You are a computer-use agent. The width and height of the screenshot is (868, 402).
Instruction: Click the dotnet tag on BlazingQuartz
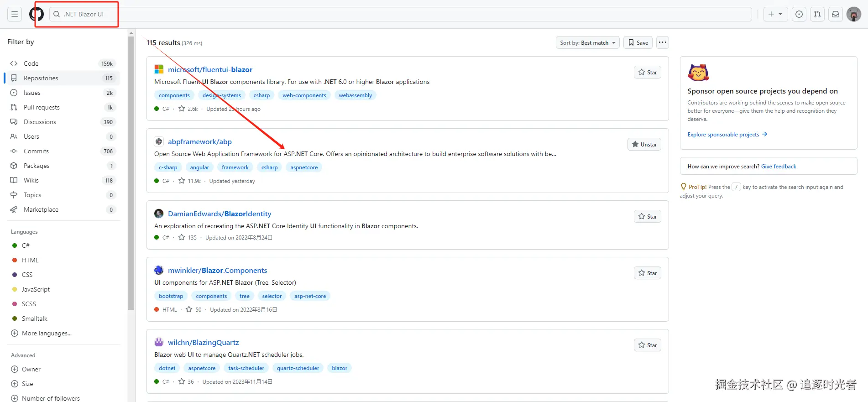pyautogui.click(x=167, y=368)
